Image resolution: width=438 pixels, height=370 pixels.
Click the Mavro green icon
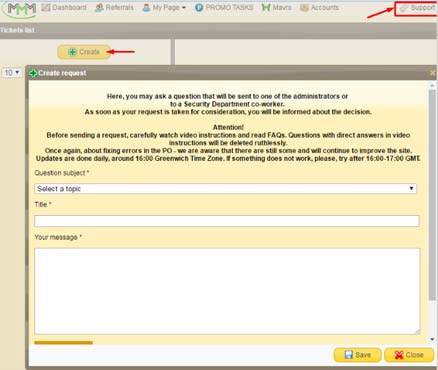click(x=266, y=7)
